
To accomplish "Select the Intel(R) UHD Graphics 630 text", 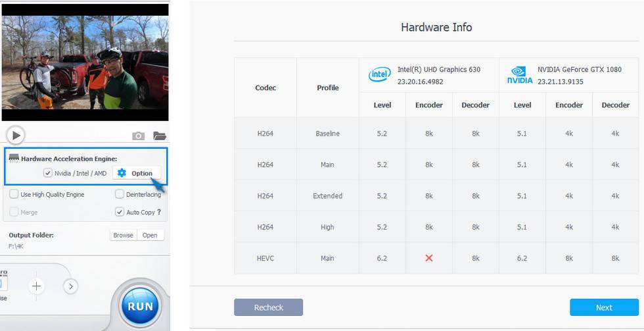I will pyautogui.click(x=439, y=70).
